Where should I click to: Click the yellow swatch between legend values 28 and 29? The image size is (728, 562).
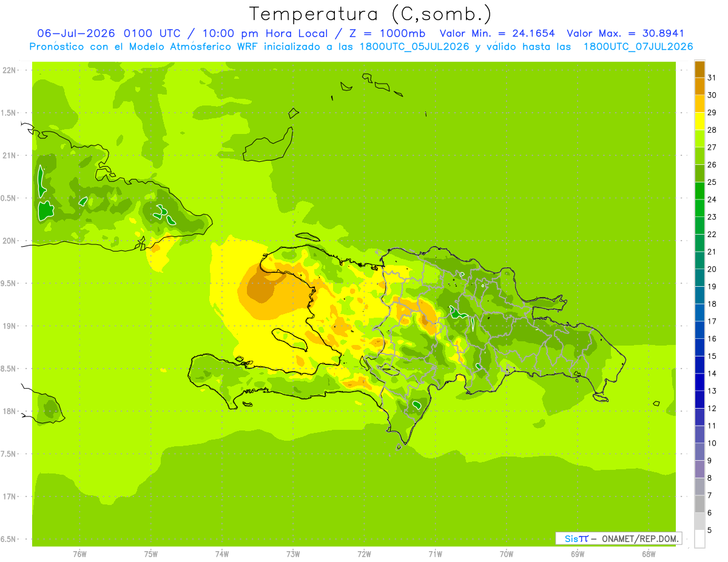699,121
